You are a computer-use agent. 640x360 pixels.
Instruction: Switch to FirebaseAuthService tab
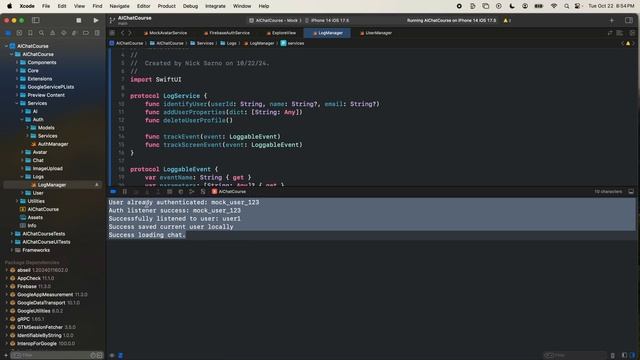click(227, 33)
